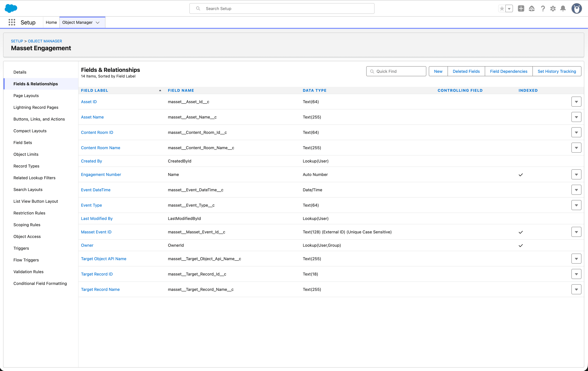The height and width of the screenshot is (371, 588).
Task: Click the indexed checkmark for Engagement Number
Action: (521, 175)
